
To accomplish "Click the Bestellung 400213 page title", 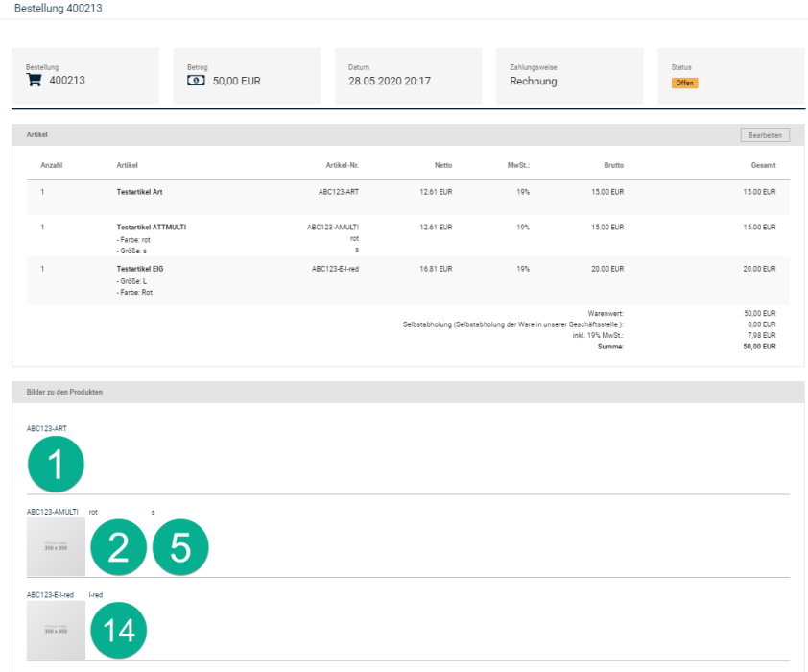I will 59,8.
